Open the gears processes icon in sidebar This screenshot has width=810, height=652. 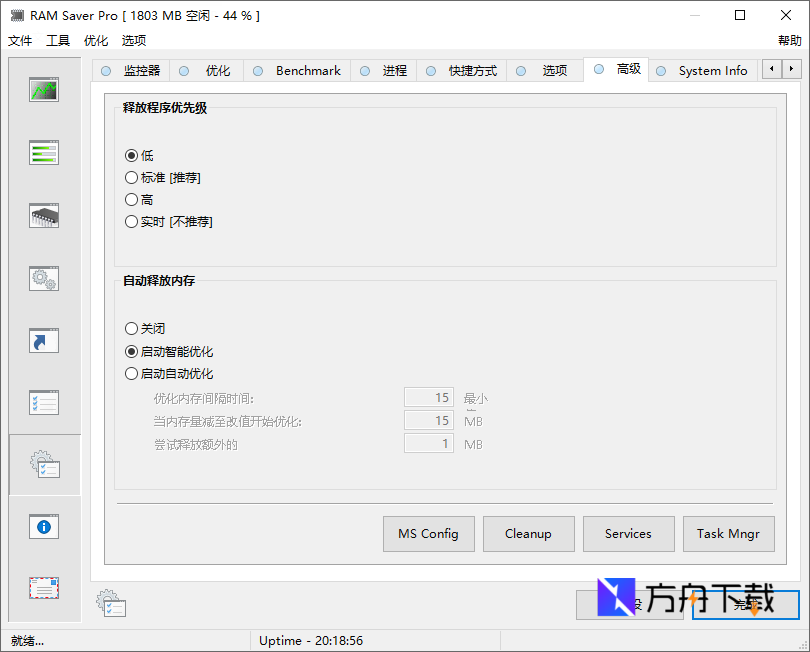(43, 278)
